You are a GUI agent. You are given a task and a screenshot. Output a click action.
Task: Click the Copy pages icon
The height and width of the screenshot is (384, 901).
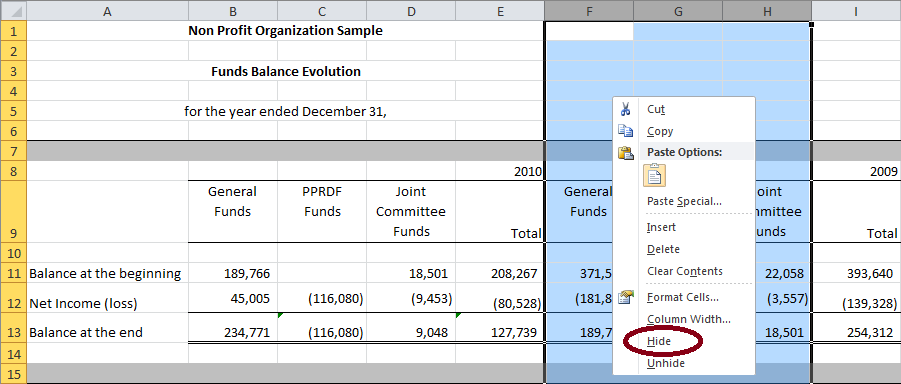point(625,131)
